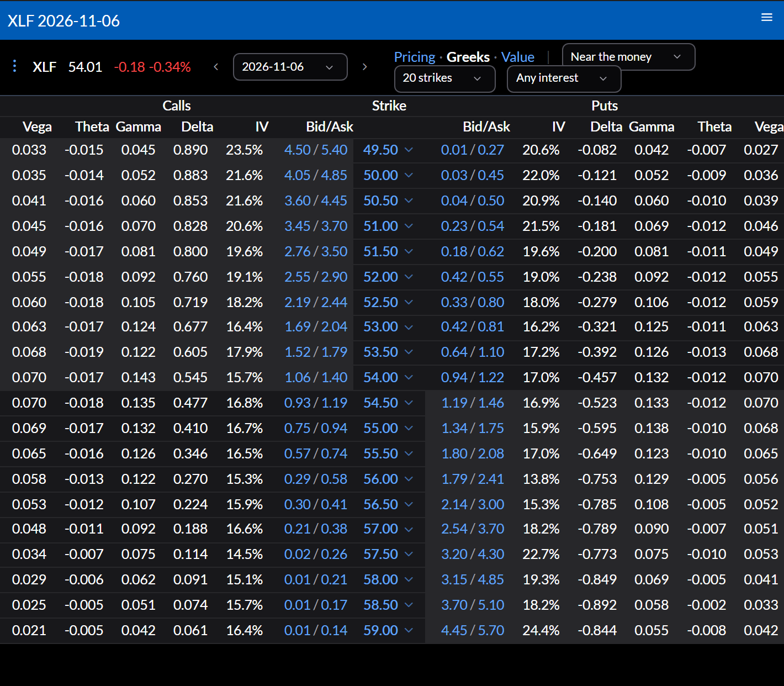Expand the 57.00 strike row chevron
This screenshot has height=686, width=784.
(409, 529)
